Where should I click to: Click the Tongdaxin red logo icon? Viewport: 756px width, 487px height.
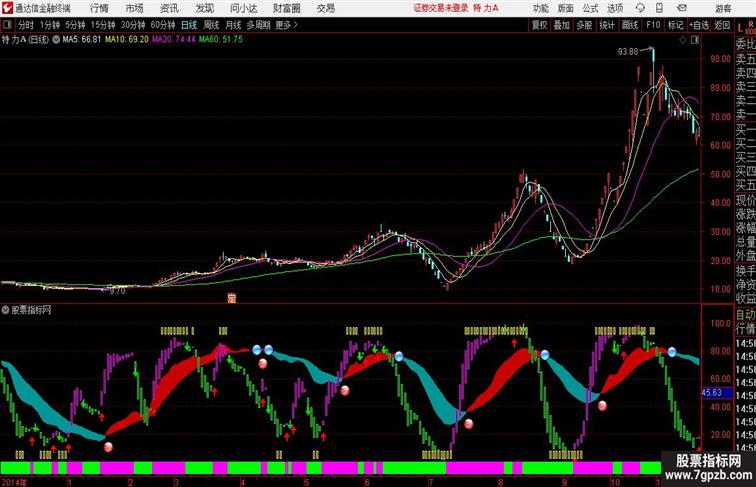coord(7,8)
